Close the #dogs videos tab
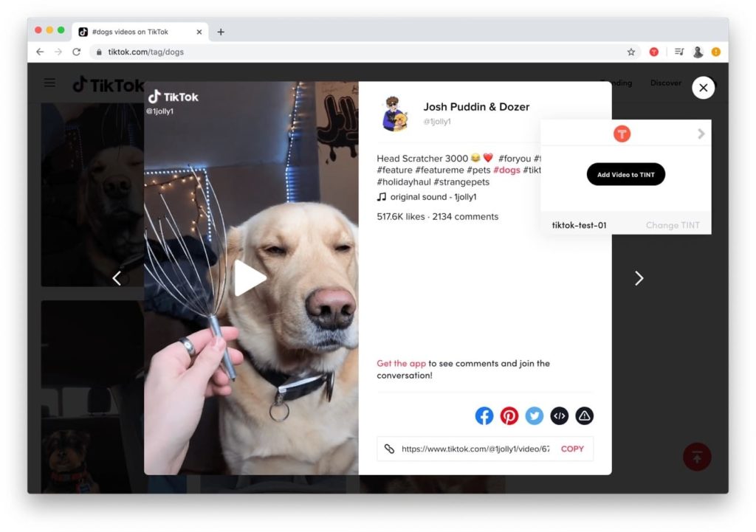The width and height of the screenshot is (756, 532). coord(199,32)
